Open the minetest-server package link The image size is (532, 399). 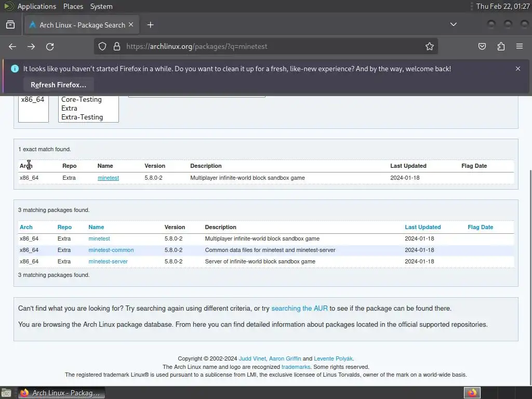click(108, 261)
